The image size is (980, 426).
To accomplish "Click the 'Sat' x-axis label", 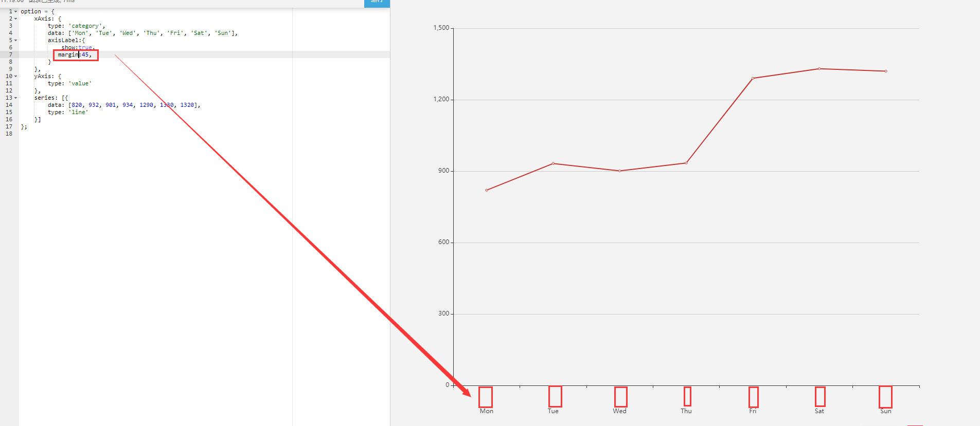I will [819, 411].
